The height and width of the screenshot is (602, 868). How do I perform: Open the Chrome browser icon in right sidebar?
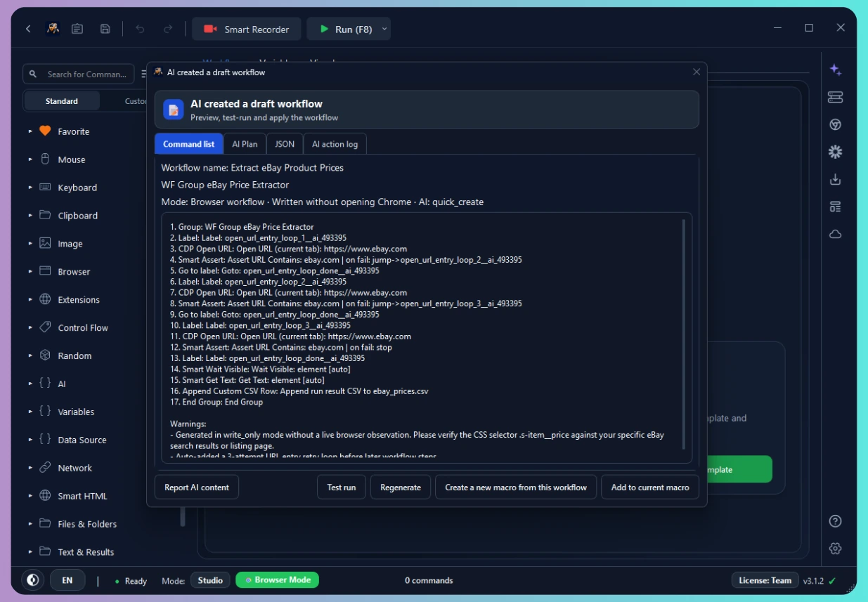pos(835,124)
